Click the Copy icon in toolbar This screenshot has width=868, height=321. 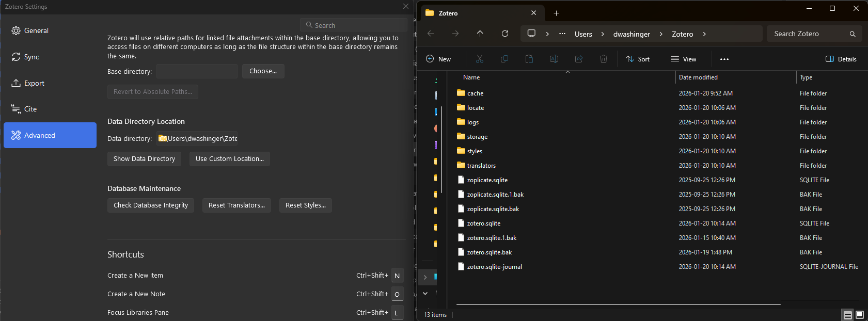tap(504, 59)
